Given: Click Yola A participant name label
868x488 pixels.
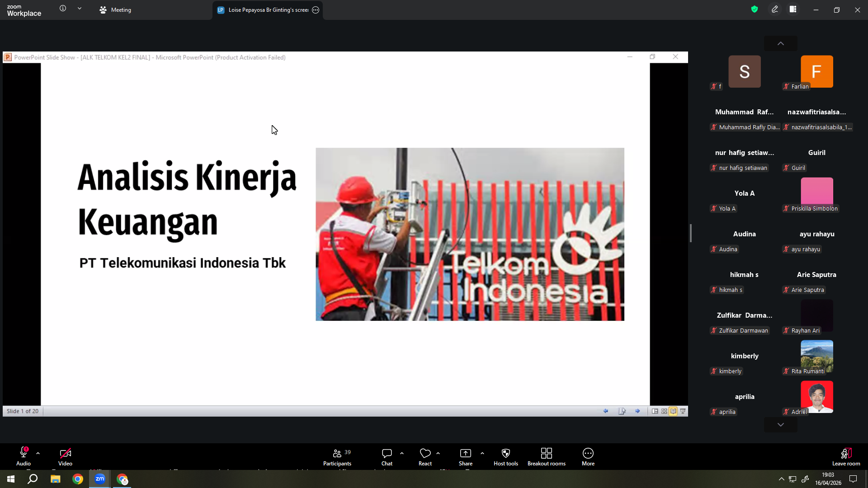Looking at the screenshot, I should click(x=723, y=209).
